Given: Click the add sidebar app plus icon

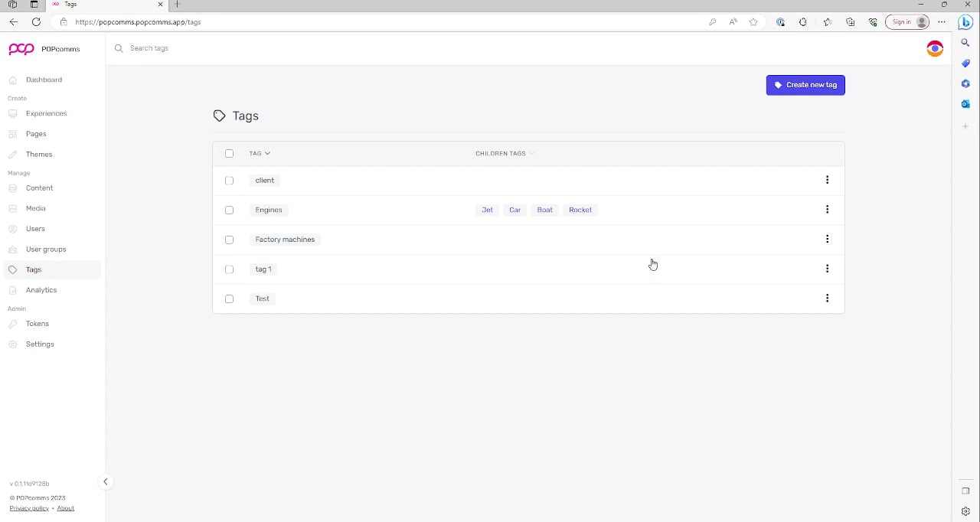Looking at the screenshot, I should [x=965, y=126].
